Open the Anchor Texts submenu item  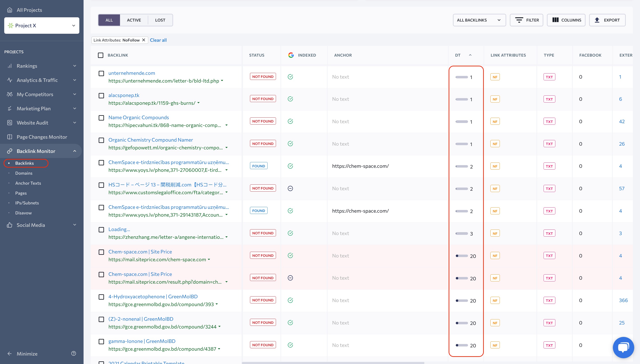point(28,183)
